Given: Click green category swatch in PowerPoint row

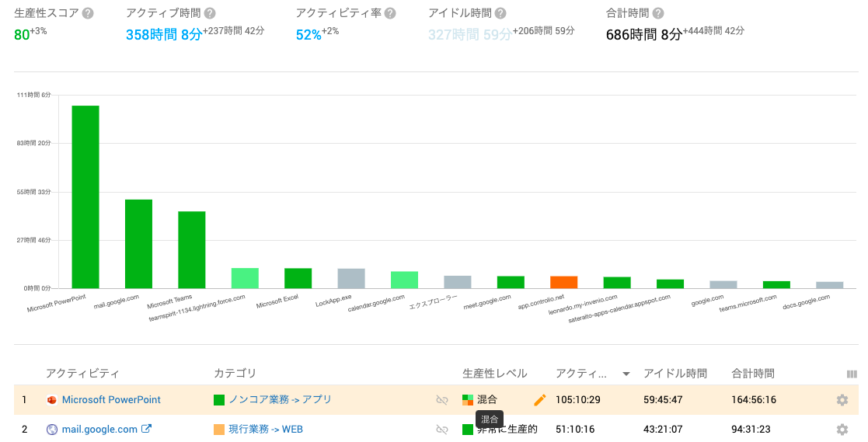Looking at the screenshot, I should click(219, 400).
